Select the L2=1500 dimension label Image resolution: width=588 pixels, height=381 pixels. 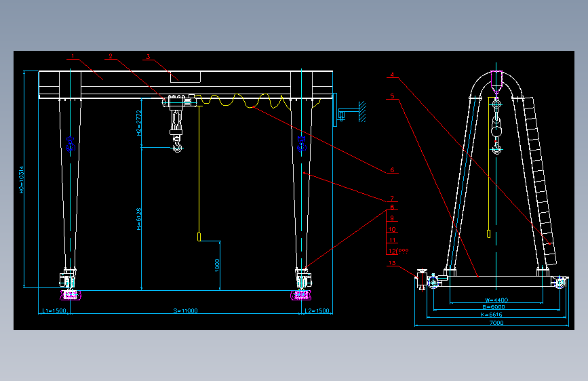point(317,310)
